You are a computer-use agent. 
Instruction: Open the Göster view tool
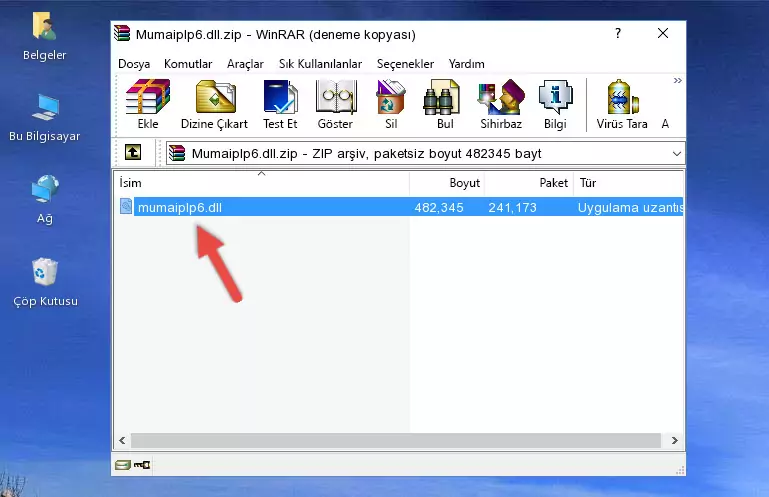click(x=335, y=105)
